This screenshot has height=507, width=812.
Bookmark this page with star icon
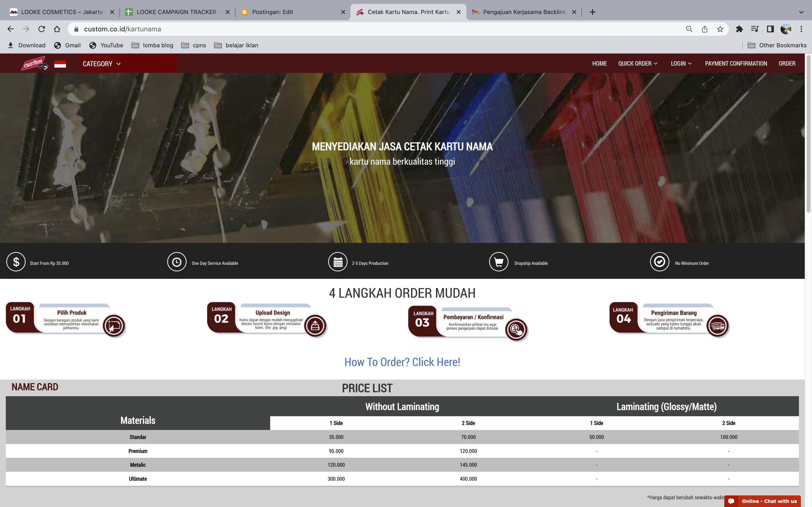(x=720, y=29)
